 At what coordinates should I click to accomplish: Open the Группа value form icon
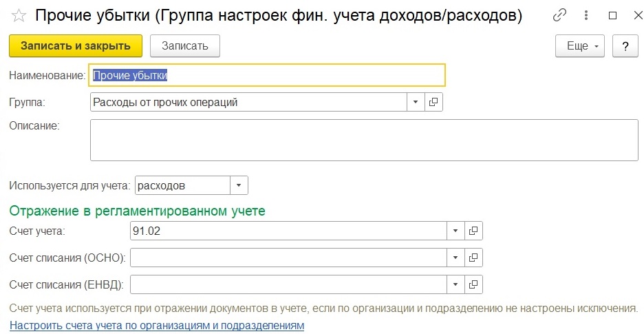coord(433,103)
